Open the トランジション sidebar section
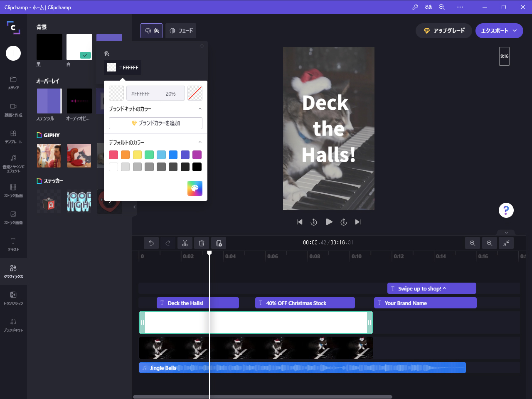 coord(13,298)
